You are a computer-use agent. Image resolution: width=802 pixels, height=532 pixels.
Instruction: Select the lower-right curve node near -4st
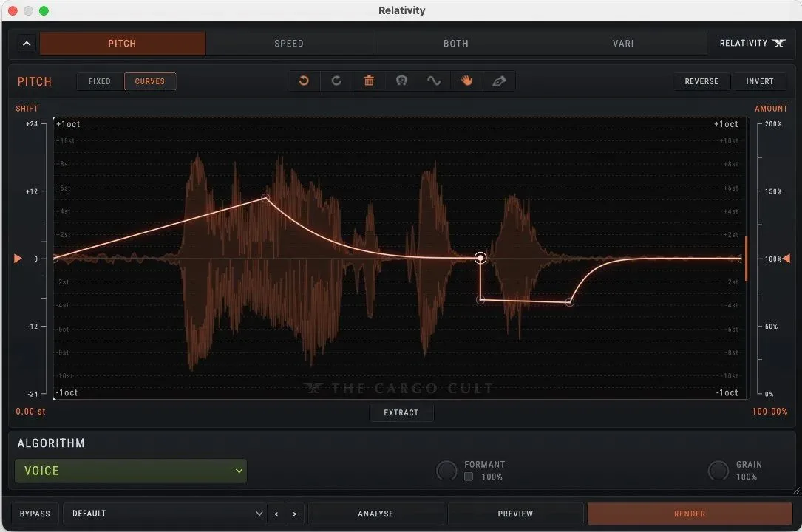(569, 302)
